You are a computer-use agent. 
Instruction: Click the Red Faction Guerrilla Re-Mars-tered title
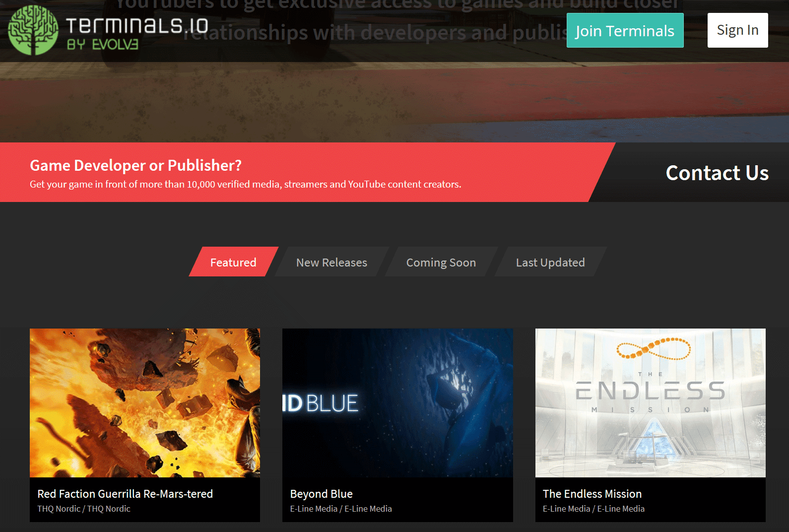tap(125, 494)
